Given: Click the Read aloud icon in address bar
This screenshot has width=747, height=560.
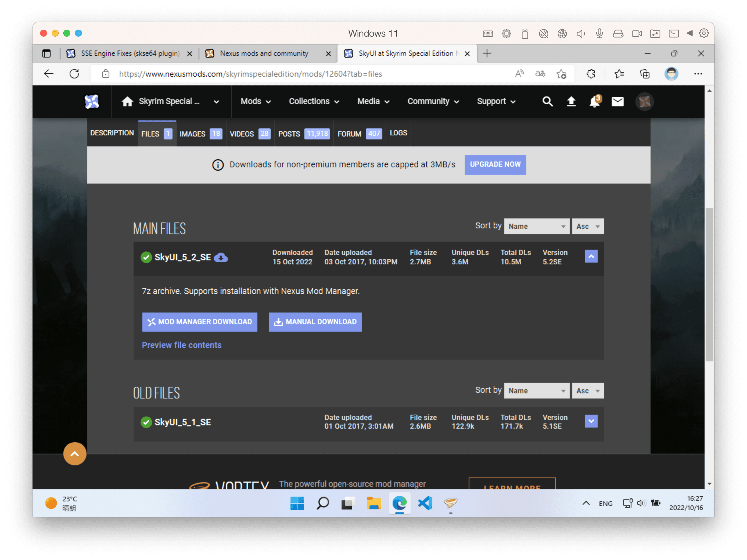Looking at the screenshot, I should (519, 74).
